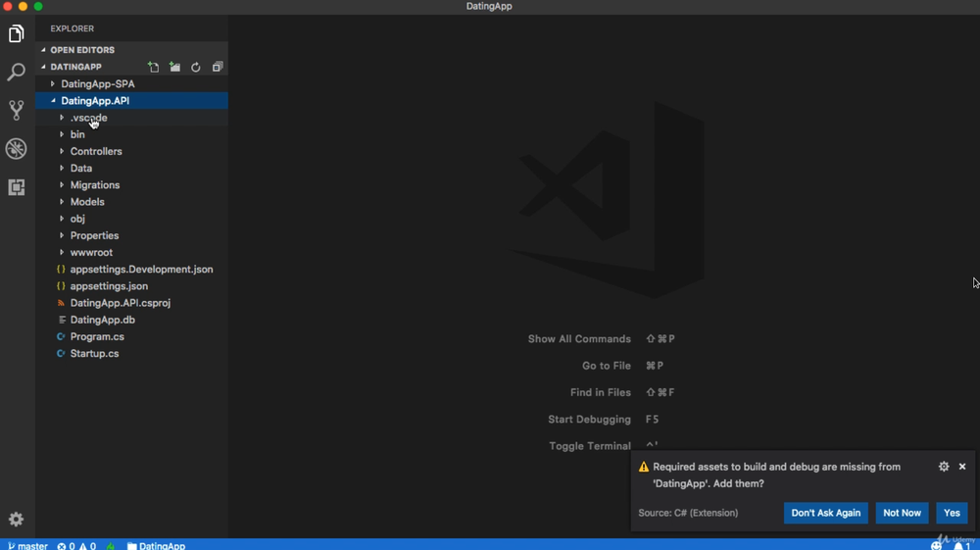Expand the bin folder
Screen dimensions: 980x550
click(x=132, y=134)
